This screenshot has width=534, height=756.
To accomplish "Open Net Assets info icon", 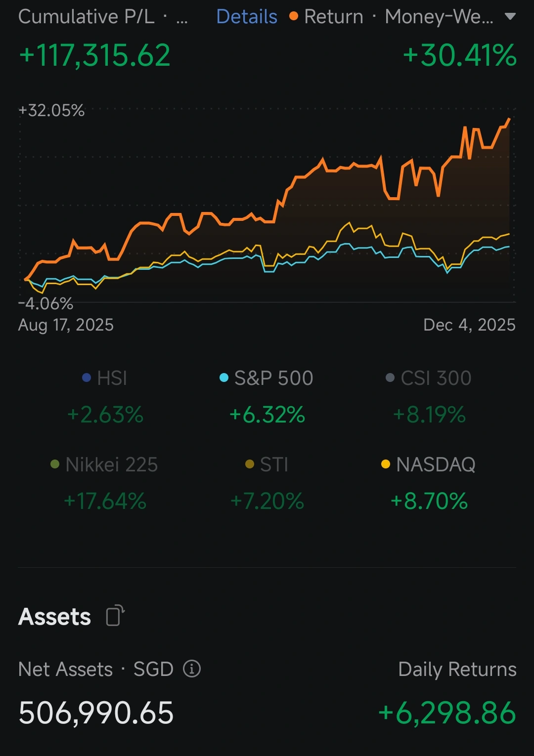I will coord(192,669).
